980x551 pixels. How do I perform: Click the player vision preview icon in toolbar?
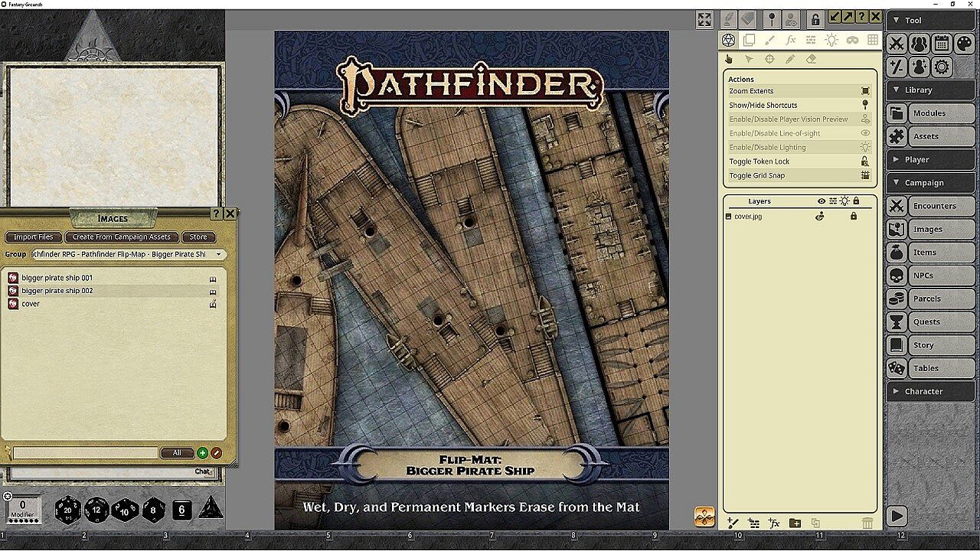(792, 19)
